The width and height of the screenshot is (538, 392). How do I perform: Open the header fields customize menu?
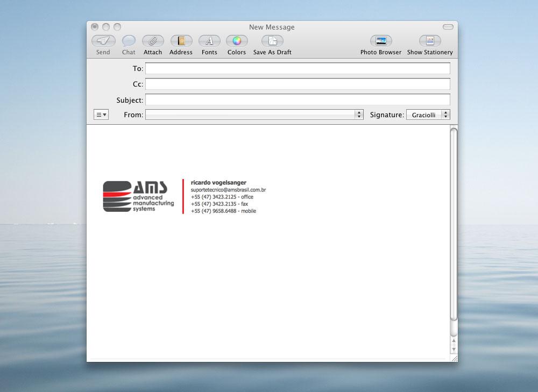pos(101,115)
